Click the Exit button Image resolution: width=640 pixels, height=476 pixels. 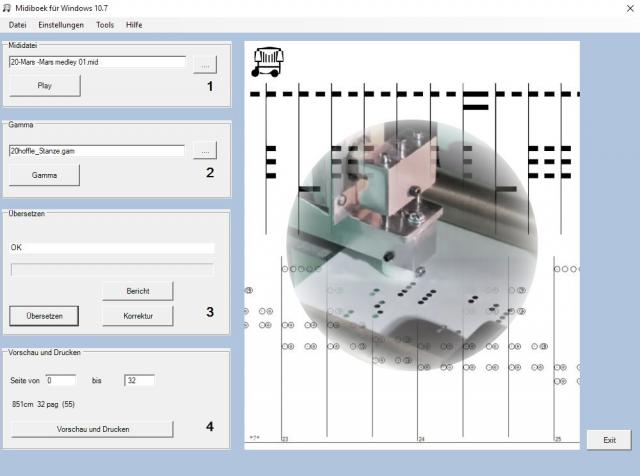pos(609,440)
